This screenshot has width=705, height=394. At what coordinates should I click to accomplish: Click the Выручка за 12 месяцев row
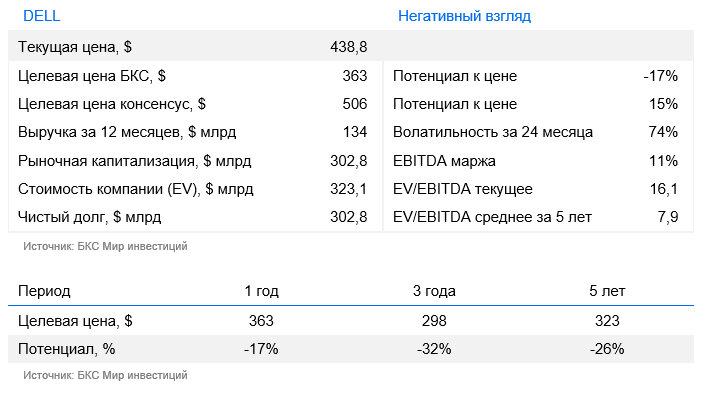[x=195, y=132]
